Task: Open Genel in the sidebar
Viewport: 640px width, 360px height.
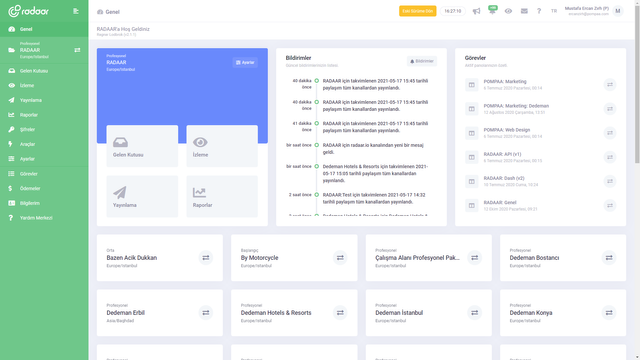Action: coord(44,29)
